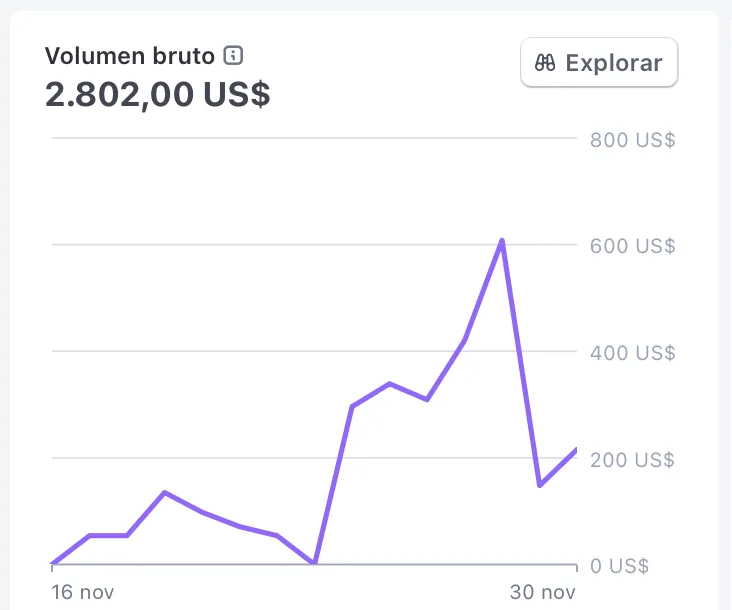Click the chart's bottom baseline axis

point(300,565)
